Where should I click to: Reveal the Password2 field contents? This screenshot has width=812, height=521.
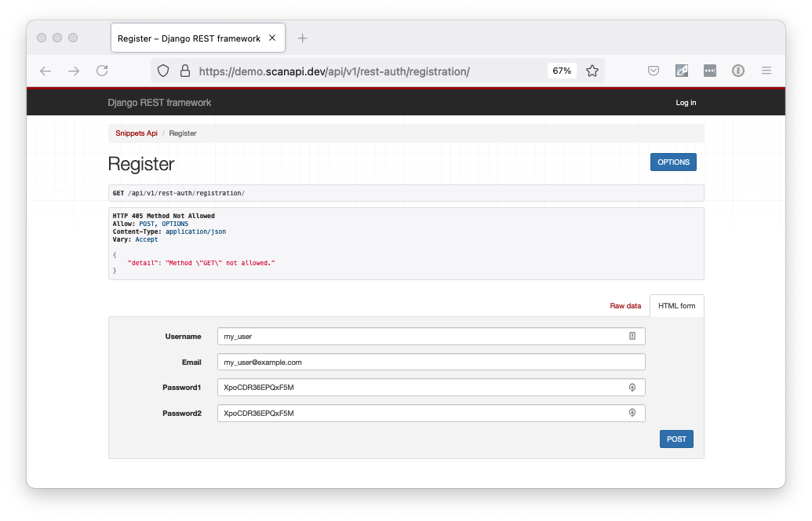[x=632, y=413]
